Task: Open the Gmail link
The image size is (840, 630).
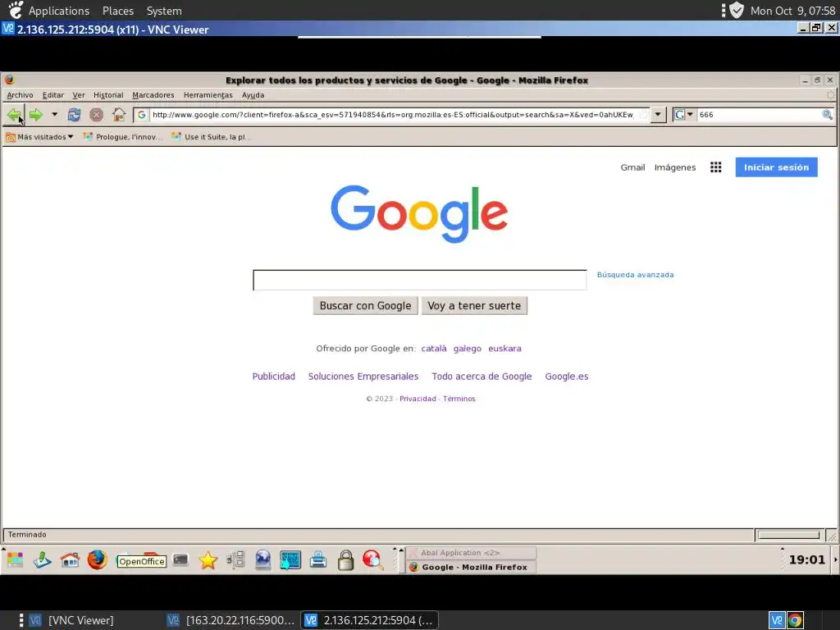Action: (632, 167)
